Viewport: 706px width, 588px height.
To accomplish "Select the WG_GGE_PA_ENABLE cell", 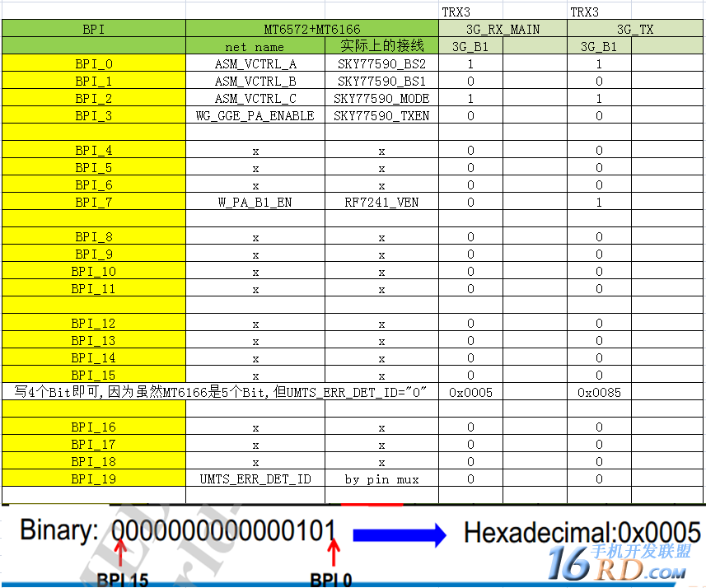I will pyautogui.click(x=255, y=115).
